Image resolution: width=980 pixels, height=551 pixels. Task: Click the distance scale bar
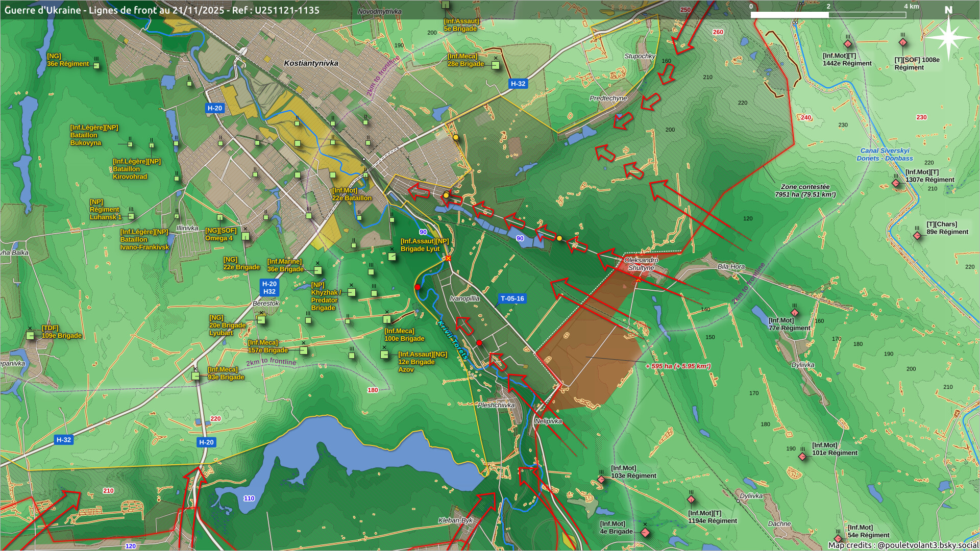(x=828, y=15)
